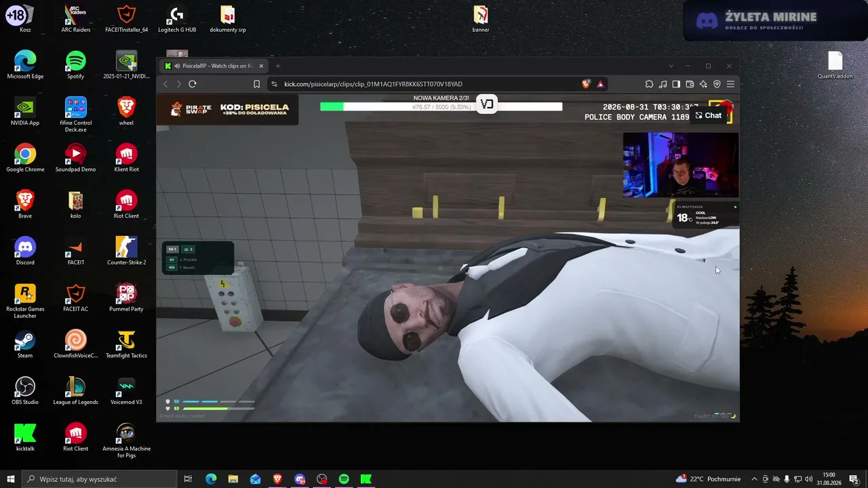The width and height of the screenshot is (868, 488).
Task: Click the clip progress bar
Action: pyautogui.click(x=441, y=106)
